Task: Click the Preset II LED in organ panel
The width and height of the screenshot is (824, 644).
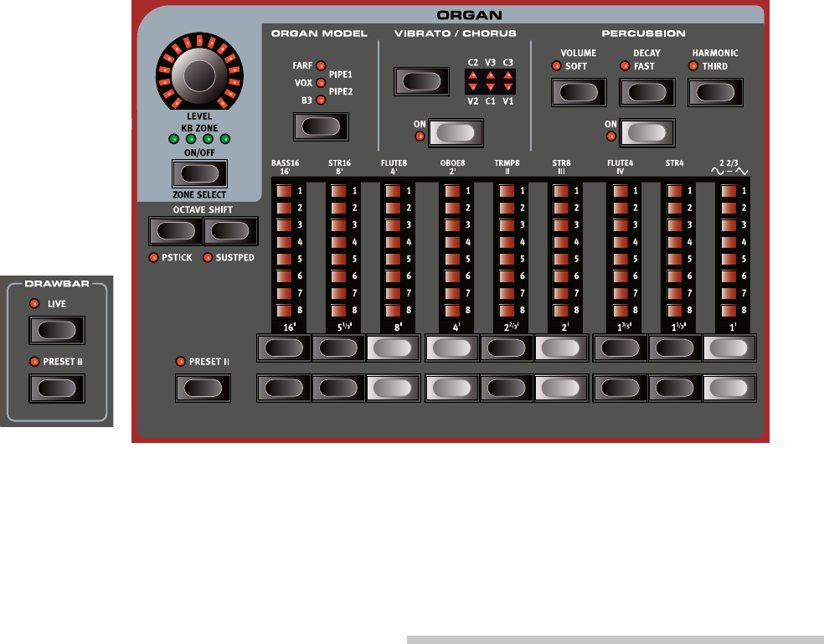Action: pos(181,361)
